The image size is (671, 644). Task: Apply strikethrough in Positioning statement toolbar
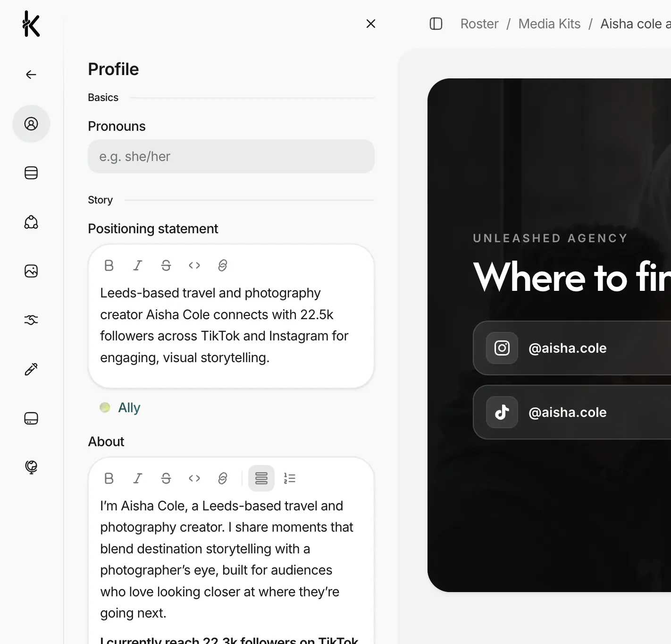click(x=166, y=265)
